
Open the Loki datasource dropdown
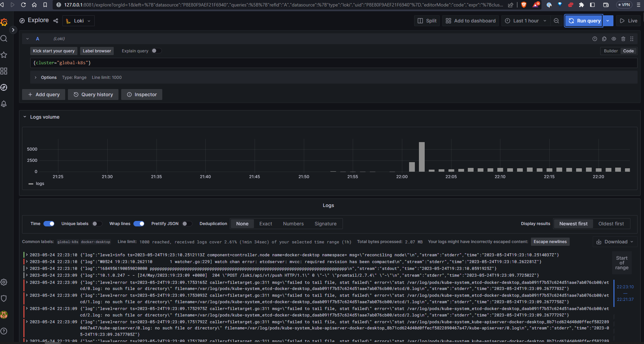click(x=79, y=21)
